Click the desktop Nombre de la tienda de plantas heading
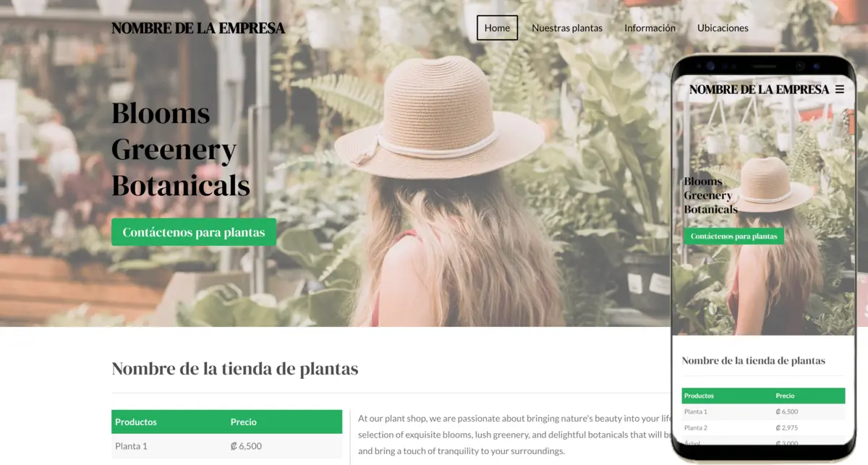This screenshot has width=868, height=465. 235,368
